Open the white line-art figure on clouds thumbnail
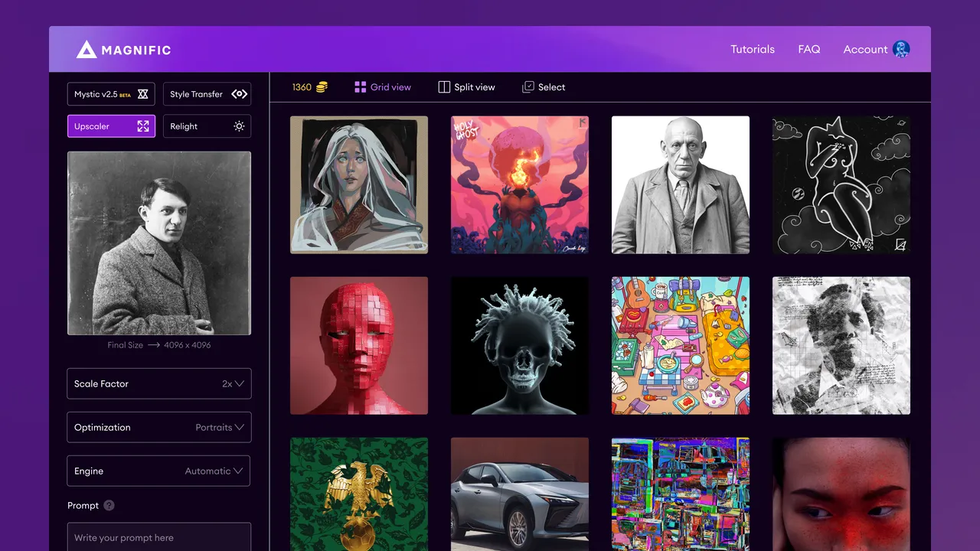This screenshot has width=980, height=551. click(x=841, y=184)
